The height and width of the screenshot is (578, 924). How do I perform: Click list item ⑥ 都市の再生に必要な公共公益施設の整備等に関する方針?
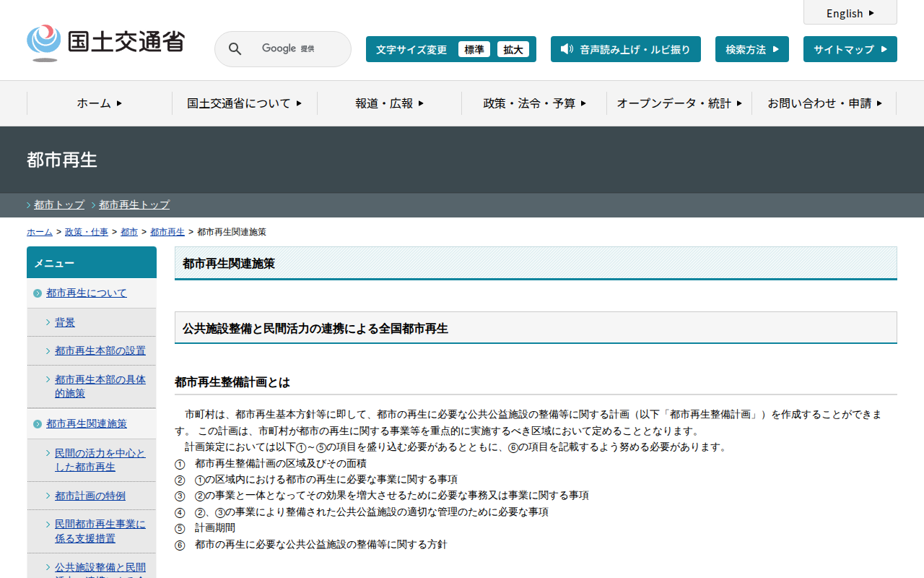pyautogui.click(x=311, y=545)
